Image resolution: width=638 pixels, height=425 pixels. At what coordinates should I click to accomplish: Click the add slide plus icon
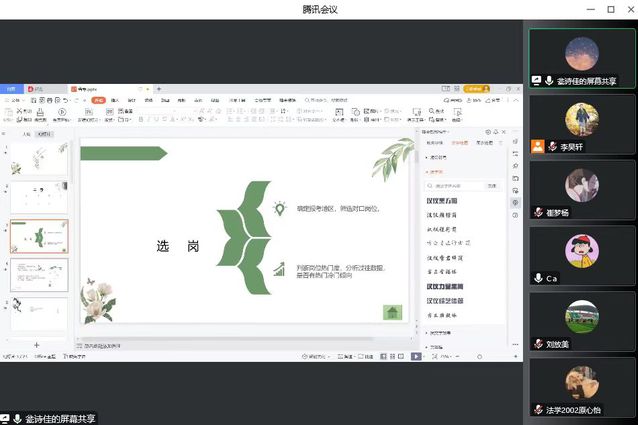[37, 345]
